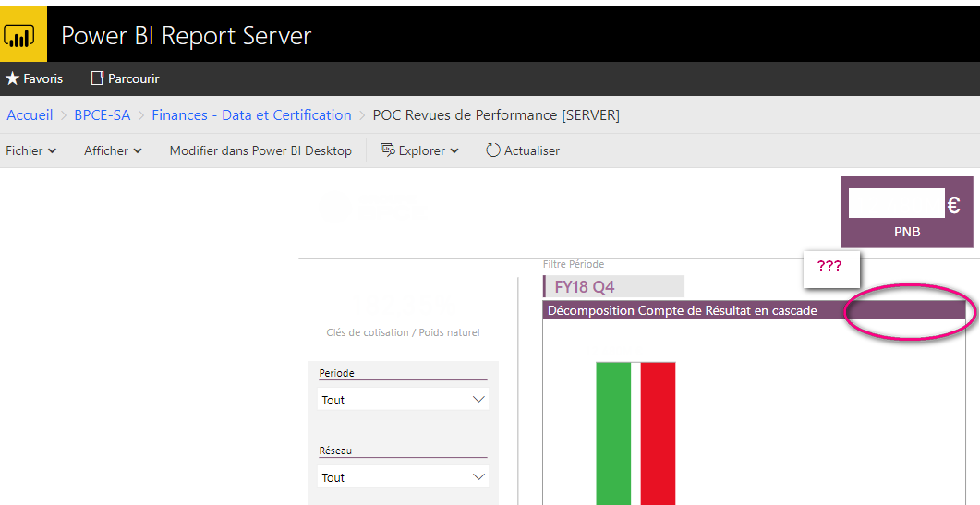Click the Décomposition Compte de Résultat header
Image resolution: width=980 pixels, height=505 pixels.
pyautogui.click(x=682, y=311)
